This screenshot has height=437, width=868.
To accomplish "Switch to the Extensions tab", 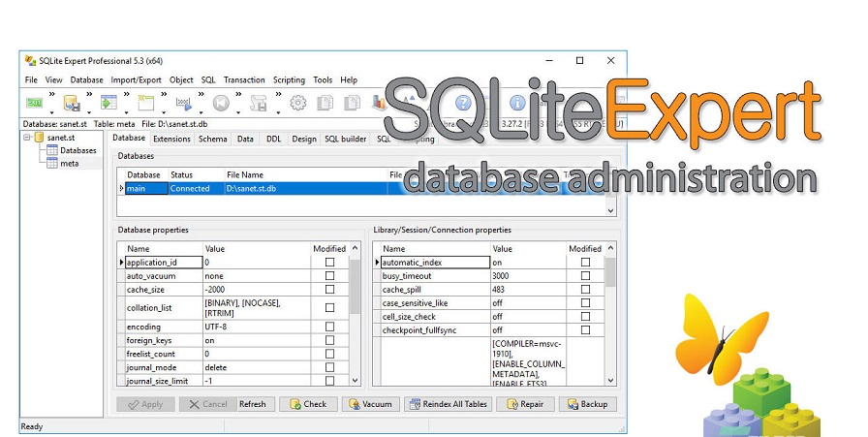I will [171, 139].
